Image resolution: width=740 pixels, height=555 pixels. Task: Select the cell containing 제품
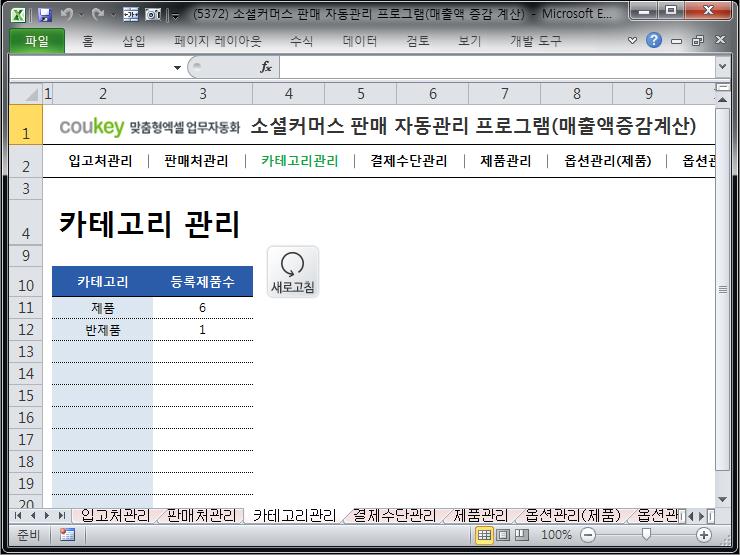tap(102, 308)
